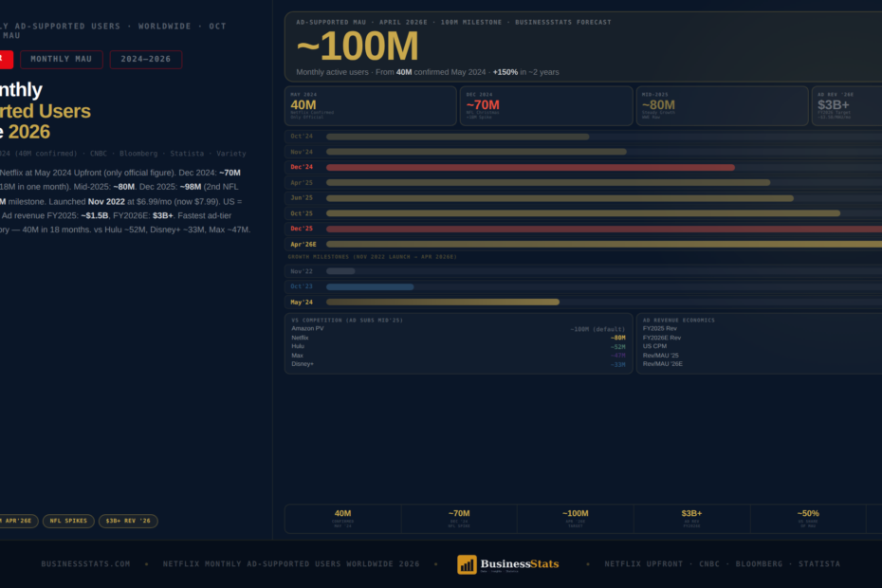Click the +150% growth text

(505, 72)
